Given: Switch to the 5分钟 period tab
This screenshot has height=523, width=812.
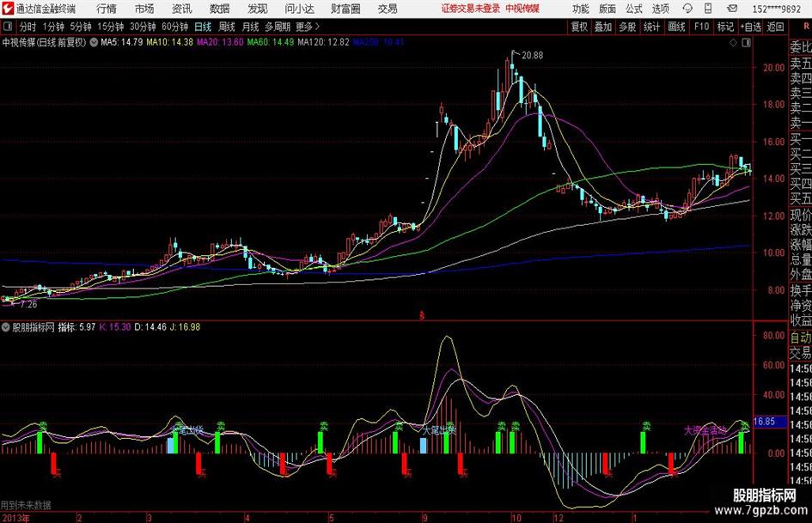Looking at the screenshot, I should pyautogui.click(x=81, y=27).
